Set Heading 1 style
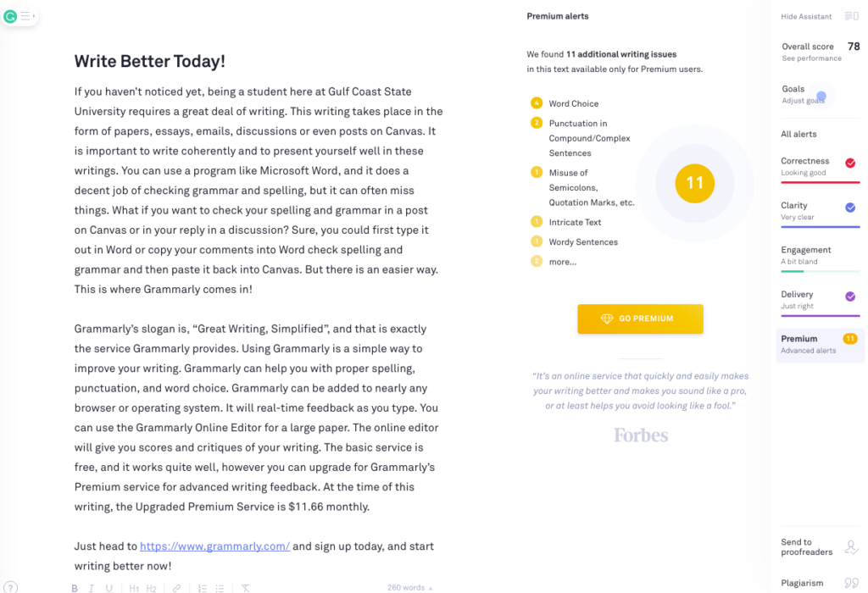Screen dimensions: 868x593 134,588
